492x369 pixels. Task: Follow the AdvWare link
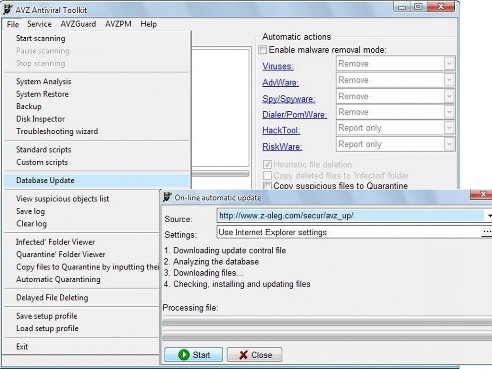[280, 82]
